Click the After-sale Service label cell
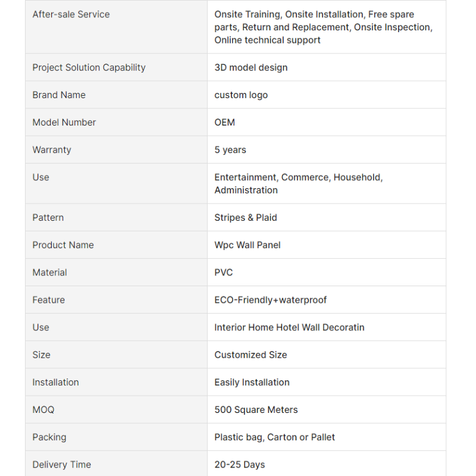 71,14
